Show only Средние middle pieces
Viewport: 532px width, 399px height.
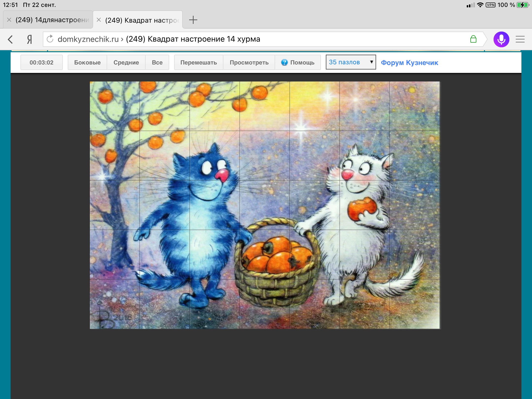coord(126,63)
